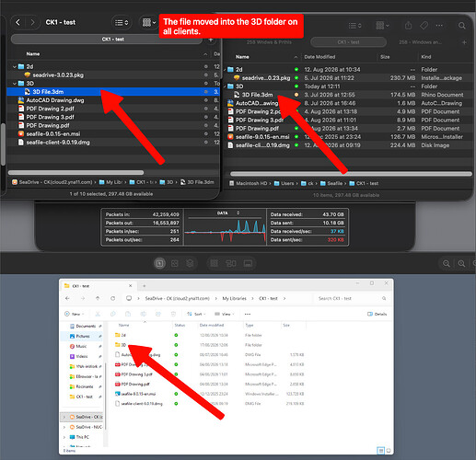476x460 pixels.
Task: Open the Details pane button in Explorer
Action: click(377, 314)
